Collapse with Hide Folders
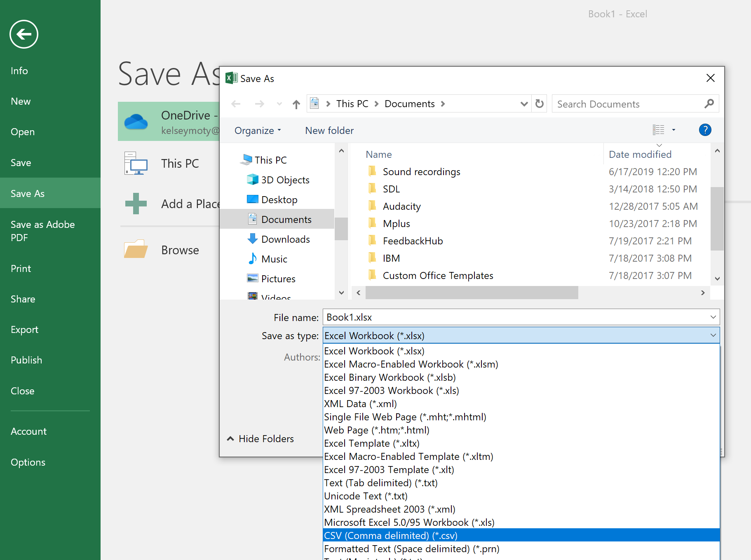This screenshot has width=751, height=560. (x=261, y=438)
